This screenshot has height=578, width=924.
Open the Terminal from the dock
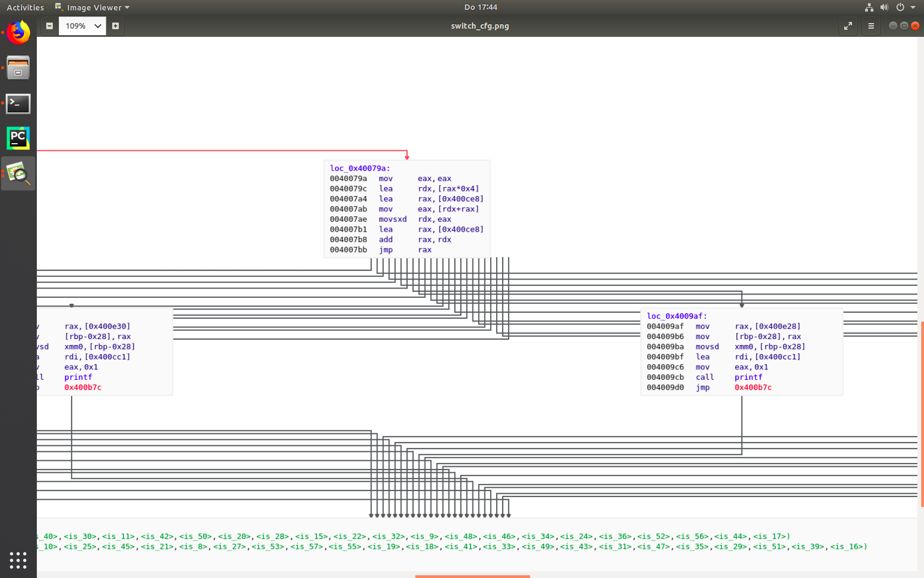tap(18, 104)
